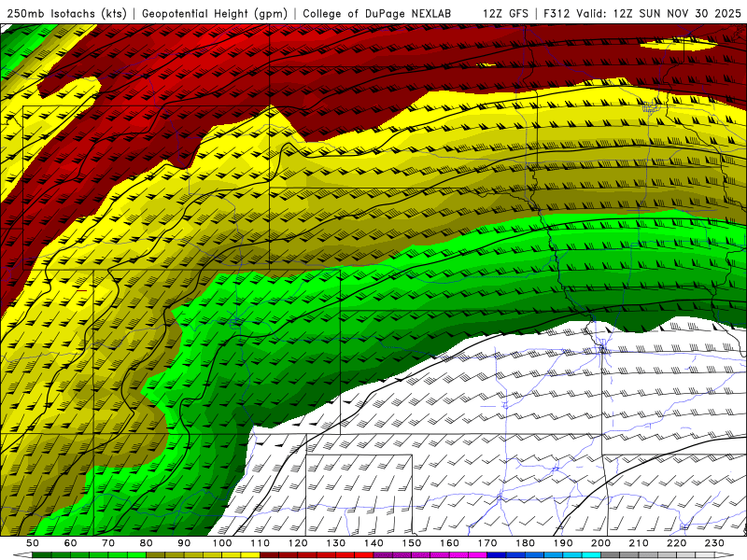Click the 50 value on the legend scale
This screenshot has width=747, height=560.
33,543
